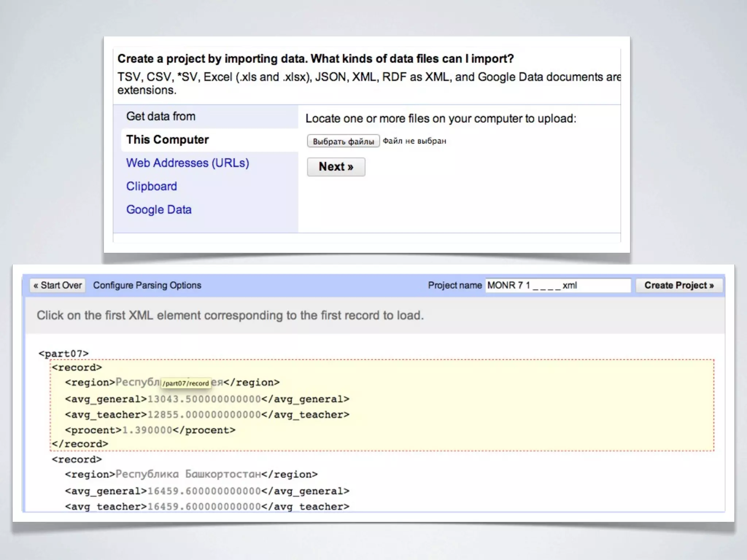Screen dimensions: 747x560
Task: Click the « Start Over button
Action: coord(58,285)
